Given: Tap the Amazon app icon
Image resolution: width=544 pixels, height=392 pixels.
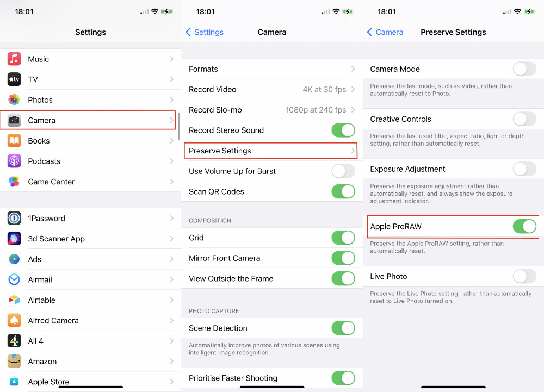Looking at the screenshot, I should (14, 362).
